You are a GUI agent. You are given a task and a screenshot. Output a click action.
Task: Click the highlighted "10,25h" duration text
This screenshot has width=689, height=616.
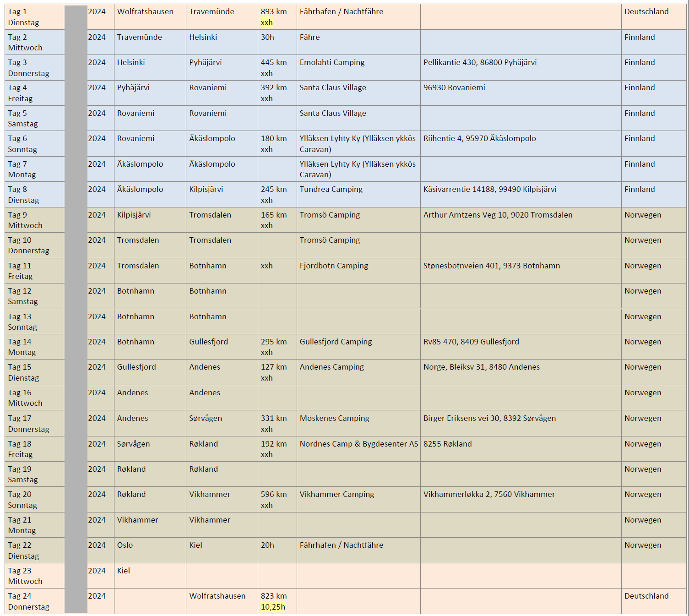coord(273,607)
